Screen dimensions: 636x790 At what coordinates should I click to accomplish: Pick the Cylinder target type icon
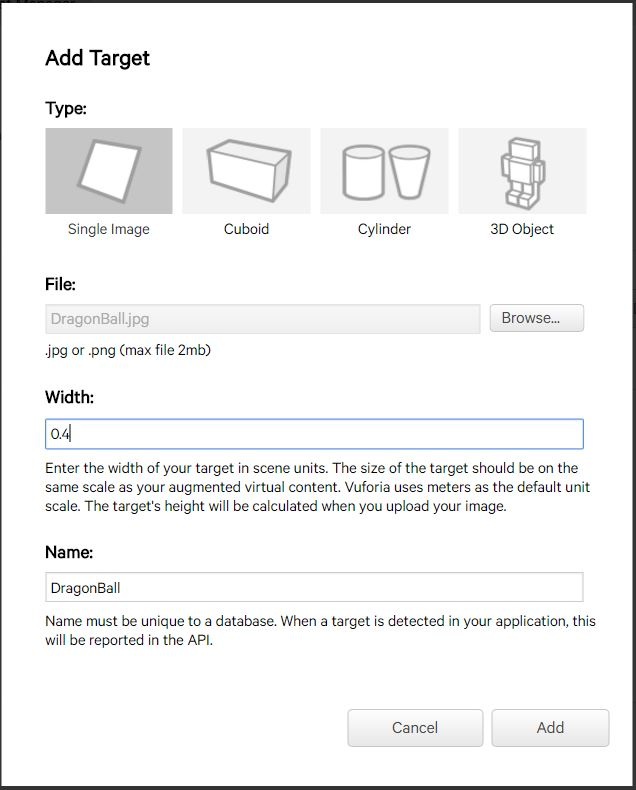[x=384, y=171]
